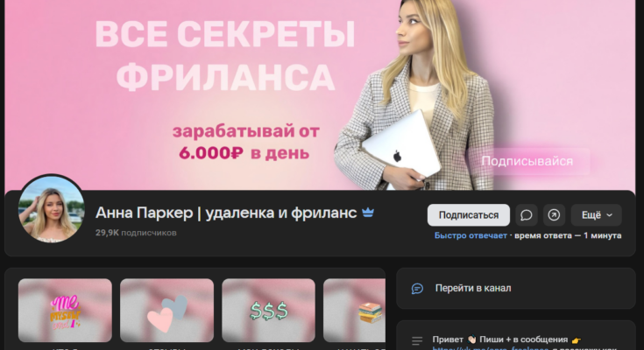Open Перейти в канал link
The height and width of the screenshot is (350, 644).
(x=473, y=288)
